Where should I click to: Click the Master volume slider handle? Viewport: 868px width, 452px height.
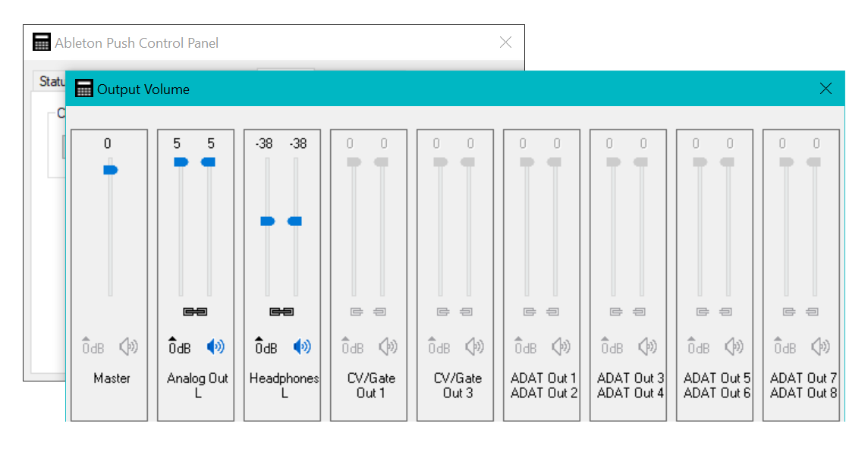[x=111, y=170]
